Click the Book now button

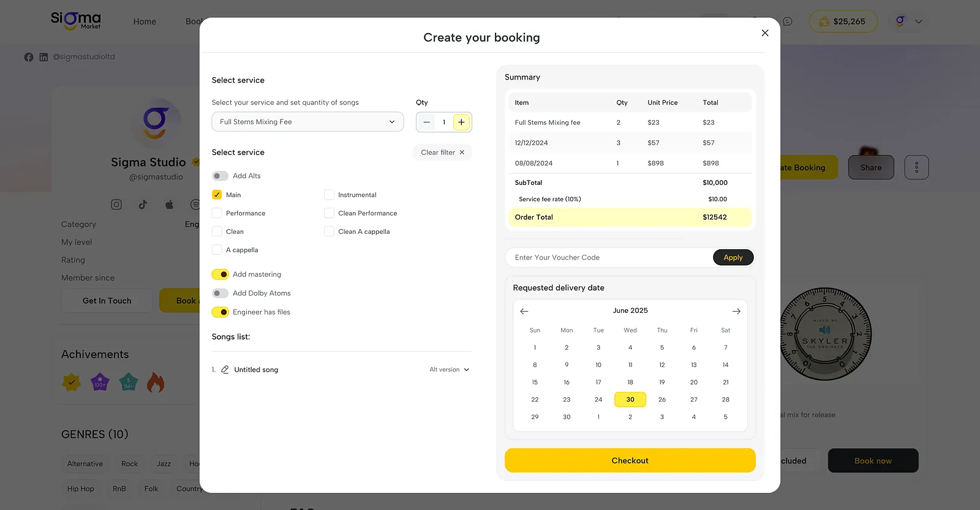click(x=873, y=460)
